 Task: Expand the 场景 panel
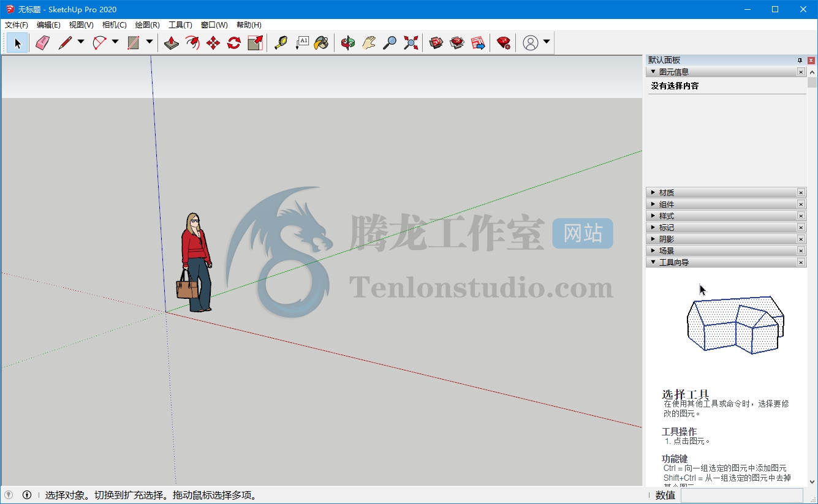[x=653, y=250]
